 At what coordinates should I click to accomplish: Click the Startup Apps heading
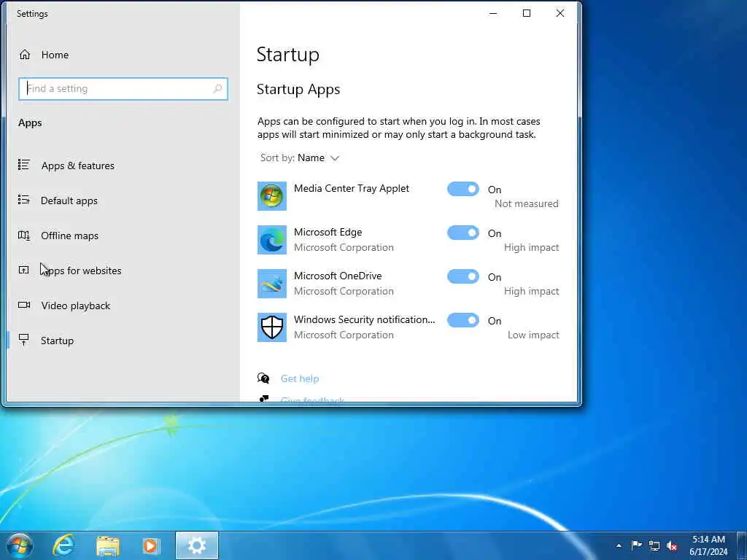(298, 90)
